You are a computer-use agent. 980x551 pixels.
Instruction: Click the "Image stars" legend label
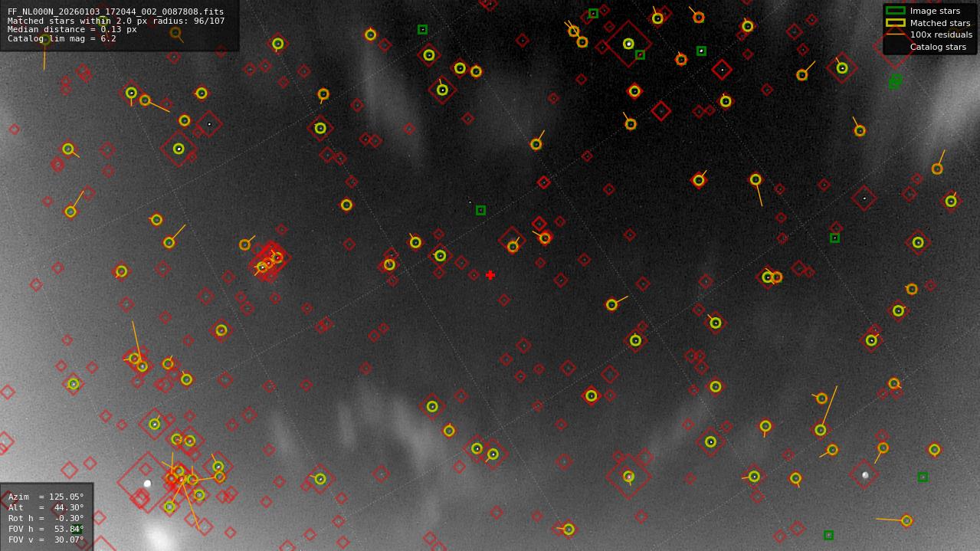[x=935, y=11]
